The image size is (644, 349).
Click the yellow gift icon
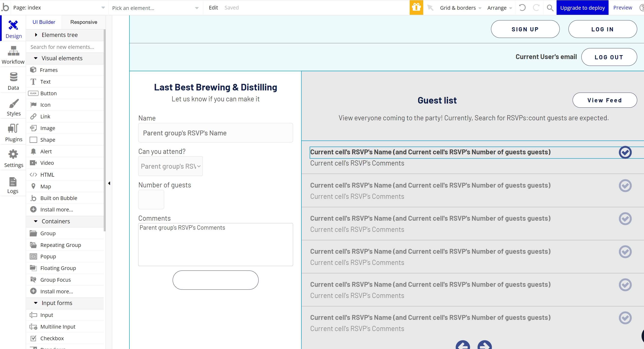[x=416, y=8]
